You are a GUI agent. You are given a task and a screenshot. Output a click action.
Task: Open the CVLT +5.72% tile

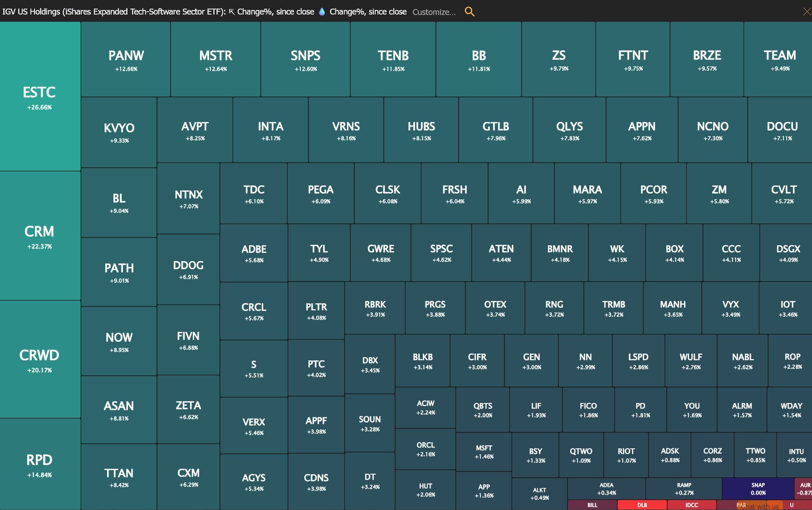tap(783, 194)
